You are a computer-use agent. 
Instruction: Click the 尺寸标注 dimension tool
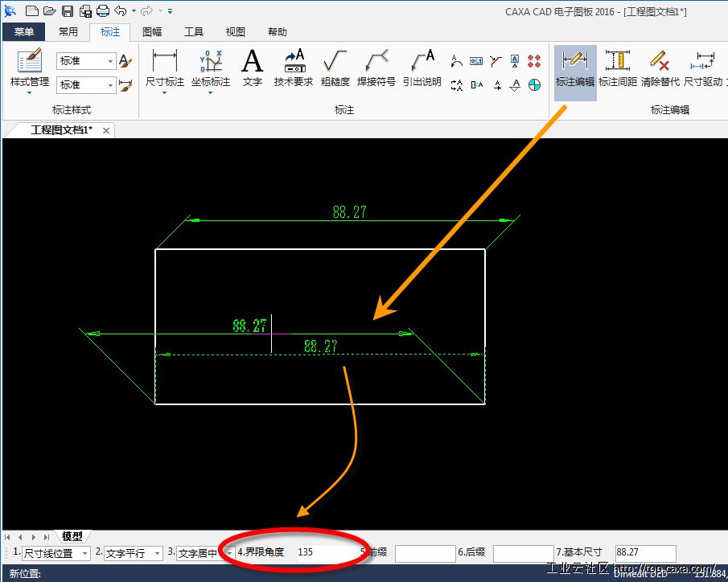click(164, 67)
